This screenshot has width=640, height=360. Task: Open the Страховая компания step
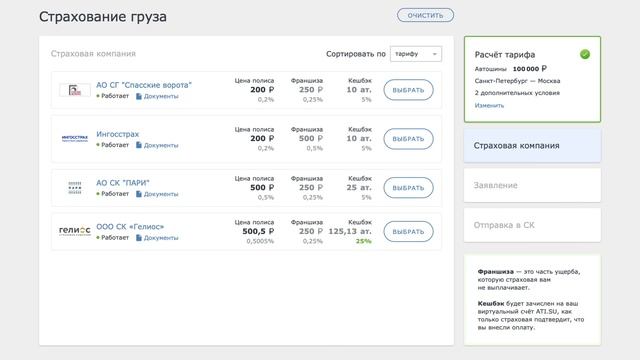tap(532, 146)
